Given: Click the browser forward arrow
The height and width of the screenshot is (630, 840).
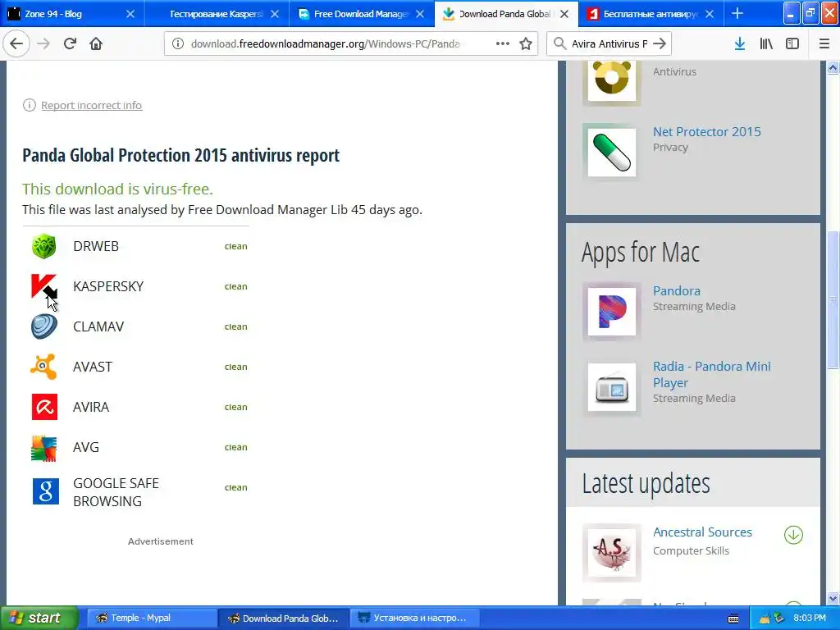Looking at the screenshot, I should click(x=43, y=43).
